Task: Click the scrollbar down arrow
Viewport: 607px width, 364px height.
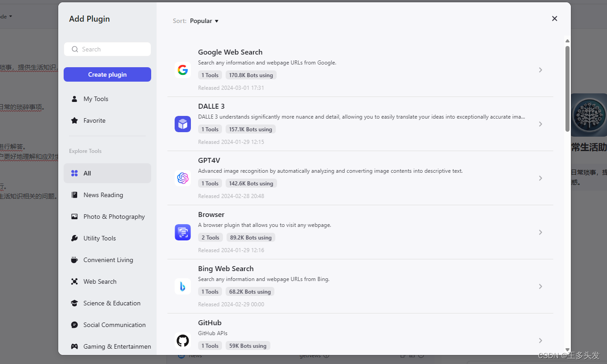Action: 567,350
